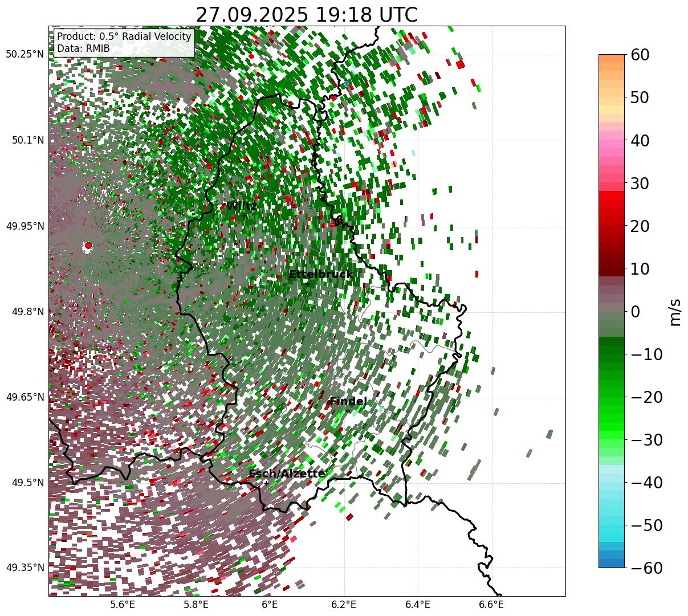The width and height of the screenshot is (688, 616).
Task: Click the colorbar value label −20
Action: click(x=647, y=397)
